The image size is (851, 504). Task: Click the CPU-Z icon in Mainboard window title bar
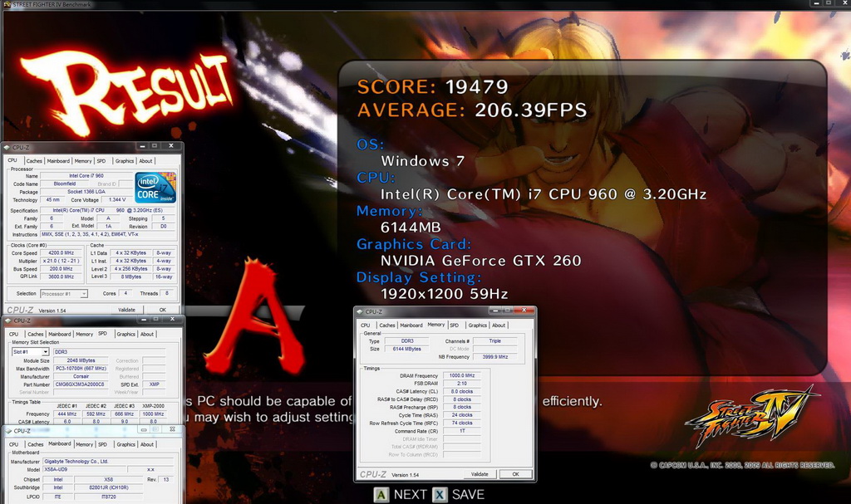tap(7, 431)
